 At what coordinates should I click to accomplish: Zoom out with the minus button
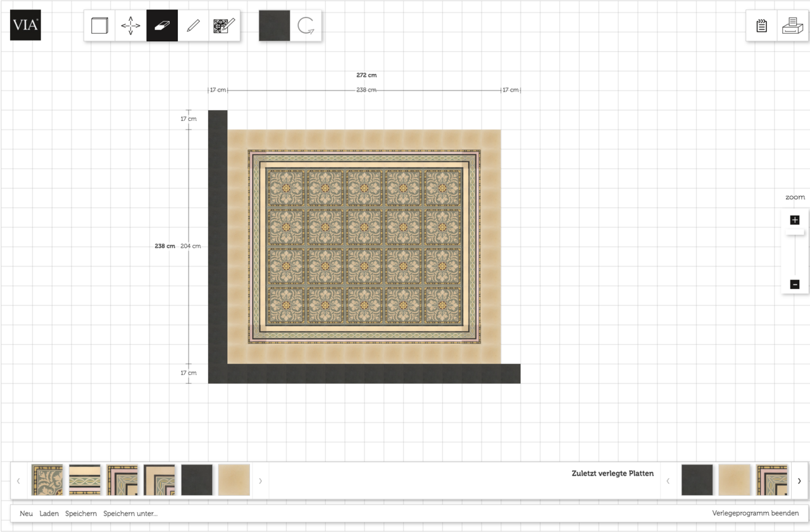(x=794, y=284)
